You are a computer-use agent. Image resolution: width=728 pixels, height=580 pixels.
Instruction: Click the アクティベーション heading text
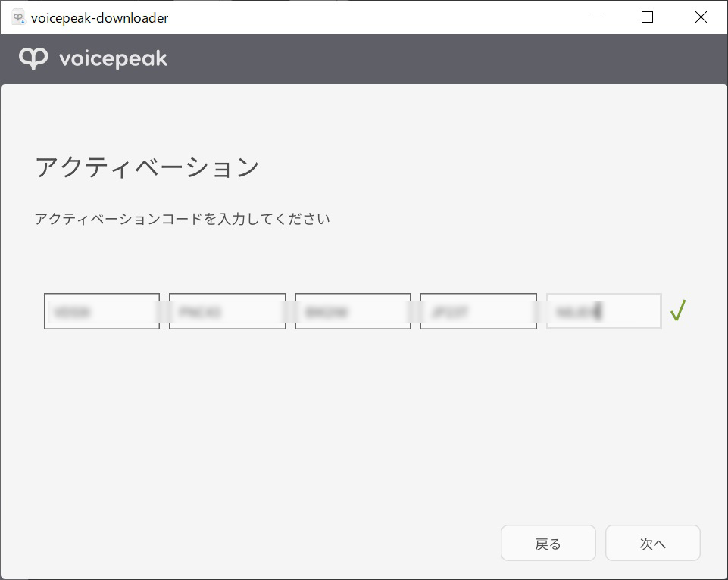pyautogui.click(x=147, y=167)
